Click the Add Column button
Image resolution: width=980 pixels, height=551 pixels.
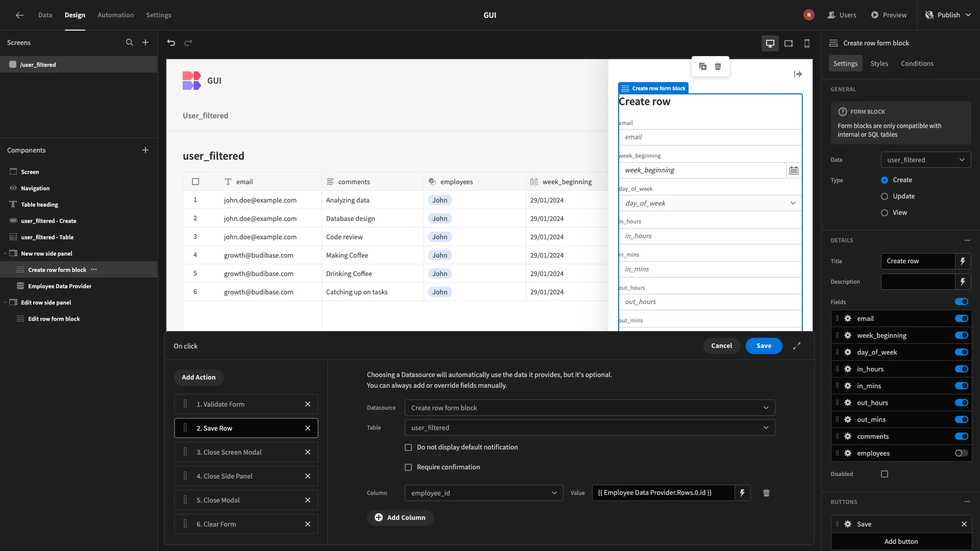click(400, 517)
